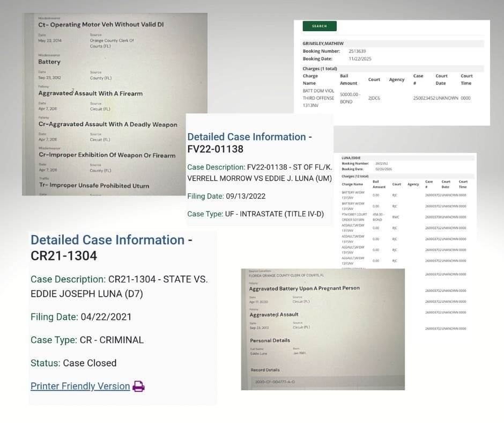Click 'Charge Name' column header in Luna table
This screenshot has height=423, width=504.
pos(352,185)
